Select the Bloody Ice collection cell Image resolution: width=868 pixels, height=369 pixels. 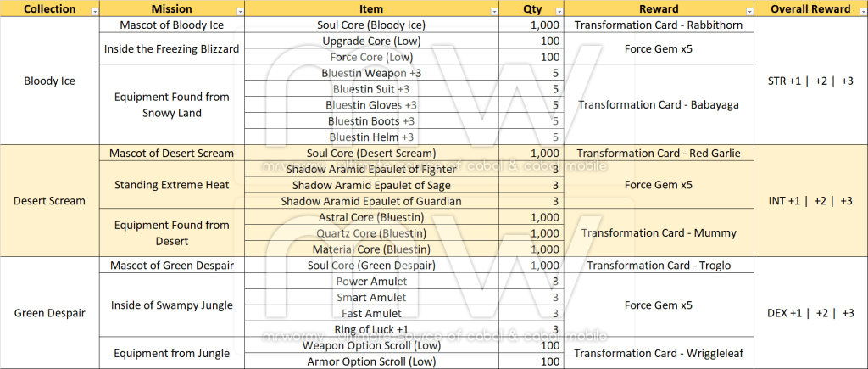(50, 81)
